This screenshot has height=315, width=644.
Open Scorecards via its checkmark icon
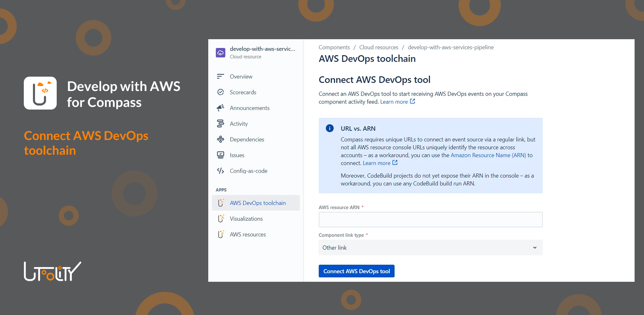pyautogui.click(x=220, y=92)
